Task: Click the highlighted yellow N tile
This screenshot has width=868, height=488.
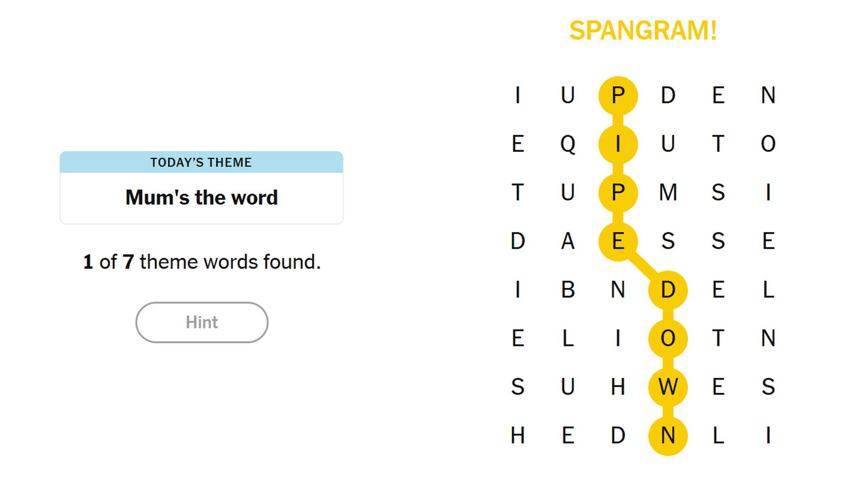Action: tap(668, 435)
